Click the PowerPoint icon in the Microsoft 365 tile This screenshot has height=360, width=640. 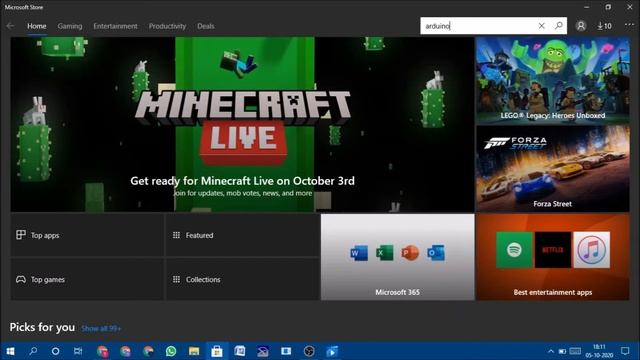point(410,253)
